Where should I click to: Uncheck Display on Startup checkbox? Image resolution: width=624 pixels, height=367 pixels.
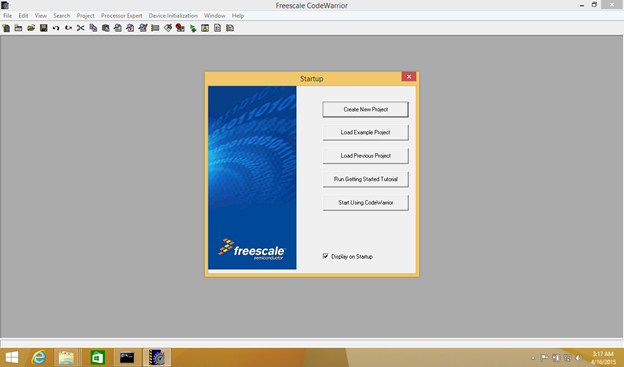tap(326, 256)
